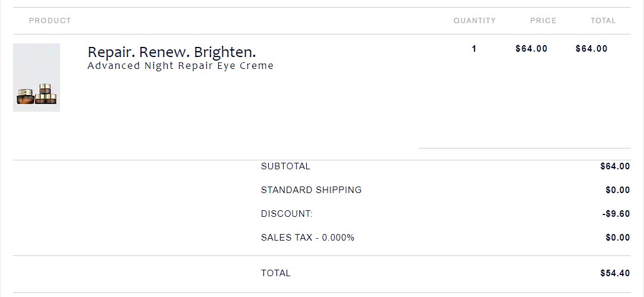
Task: Select the TOTAL label in order summary
Action: pyautogui.click(x=275, y=273)
